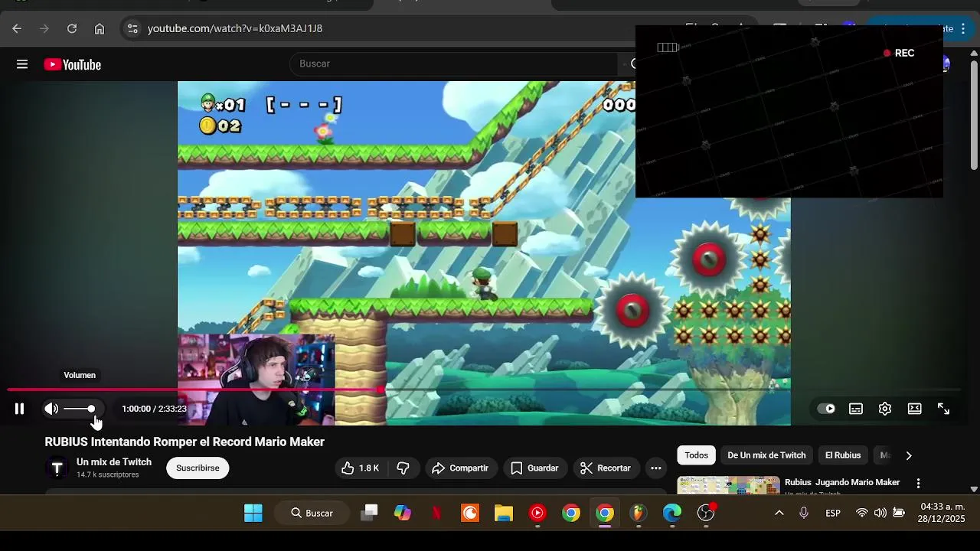View site information icon in address bar

point(132,28)
